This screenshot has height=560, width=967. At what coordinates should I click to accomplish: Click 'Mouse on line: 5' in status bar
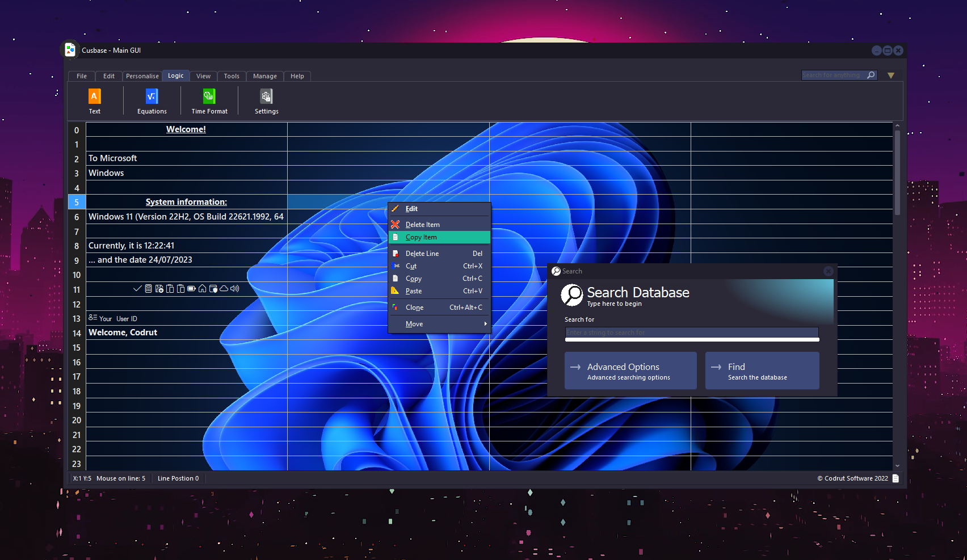121,478
